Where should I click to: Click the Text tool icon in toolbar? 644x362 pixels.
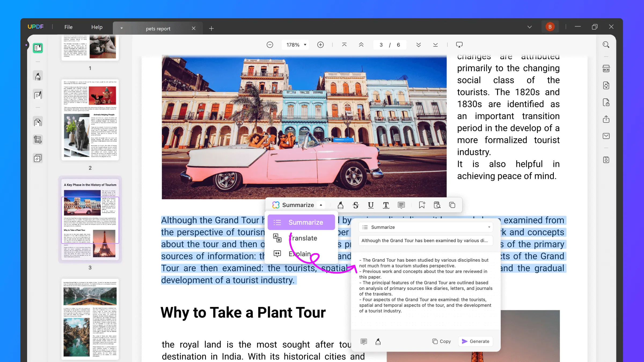(x=386, y=205)
